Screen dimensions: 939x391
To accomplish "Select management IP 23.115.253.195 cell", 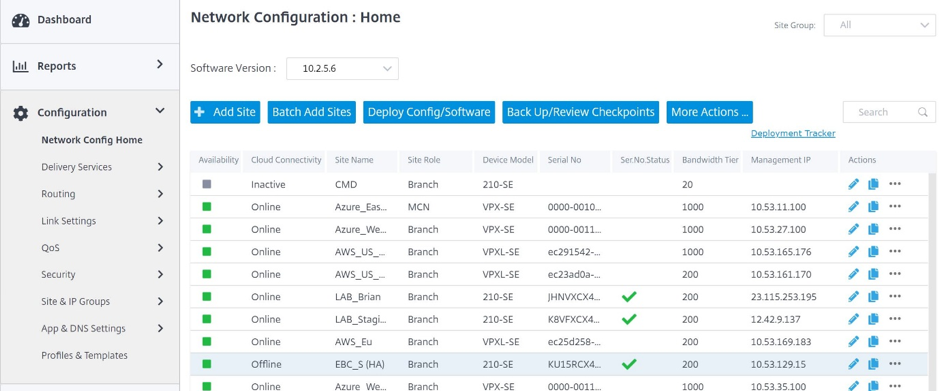I will tap(783, 297).
